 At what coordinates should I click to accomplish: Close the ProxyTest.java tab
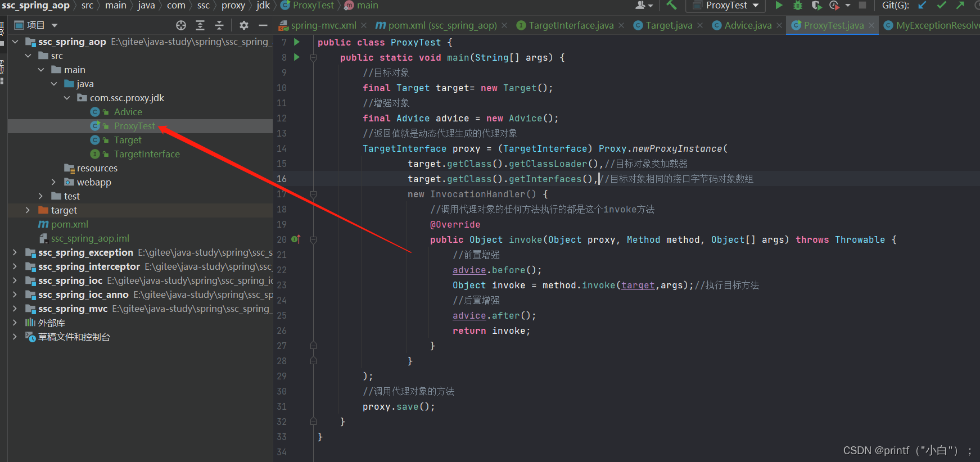pos(871,25)
